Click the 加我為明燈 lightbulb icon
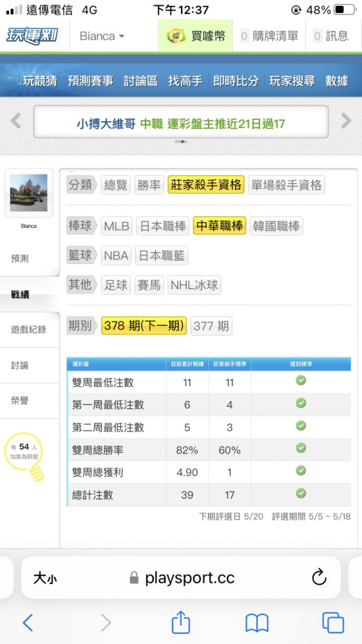This screenshot has width=362, height=644. click(24, 457)
